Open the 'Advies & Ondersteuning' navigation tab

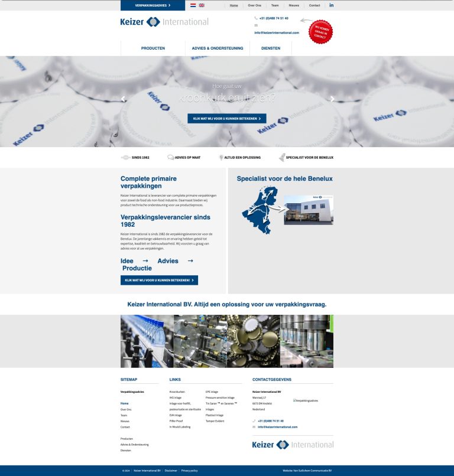218,48
